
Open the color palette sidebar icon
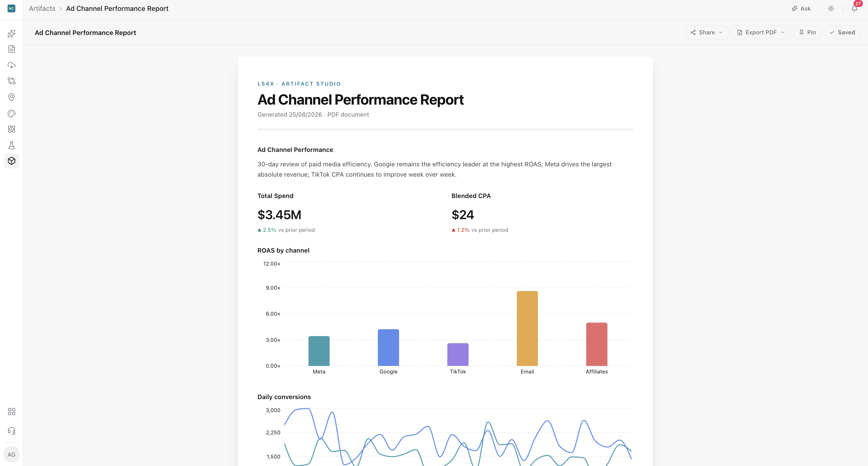pos(11,113)
